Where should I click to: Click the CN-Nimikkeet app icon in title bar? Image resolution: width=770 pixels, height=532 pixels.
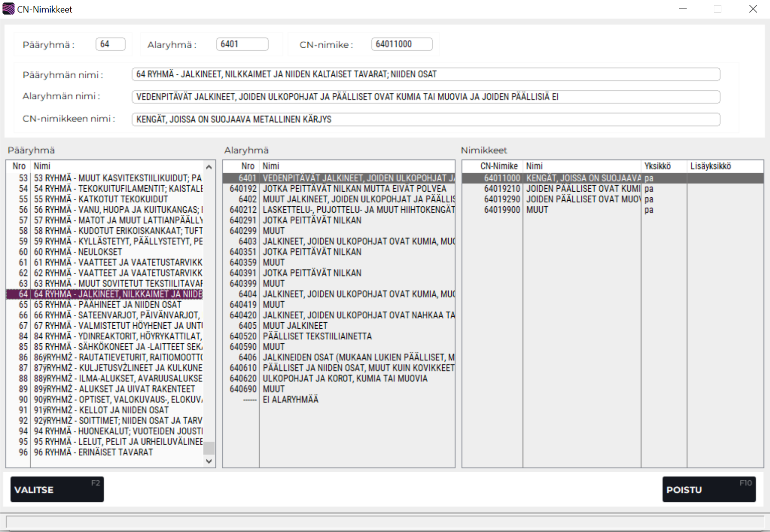point(9,9)
